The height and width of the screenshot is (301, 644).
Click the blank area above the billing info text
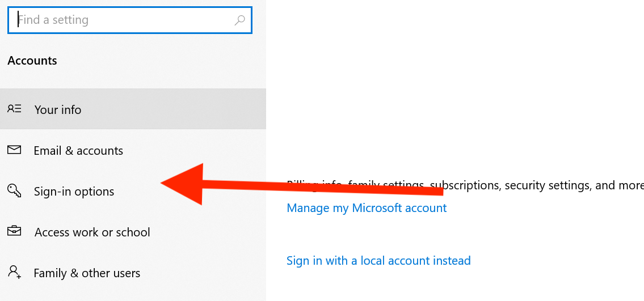[454, 113]
